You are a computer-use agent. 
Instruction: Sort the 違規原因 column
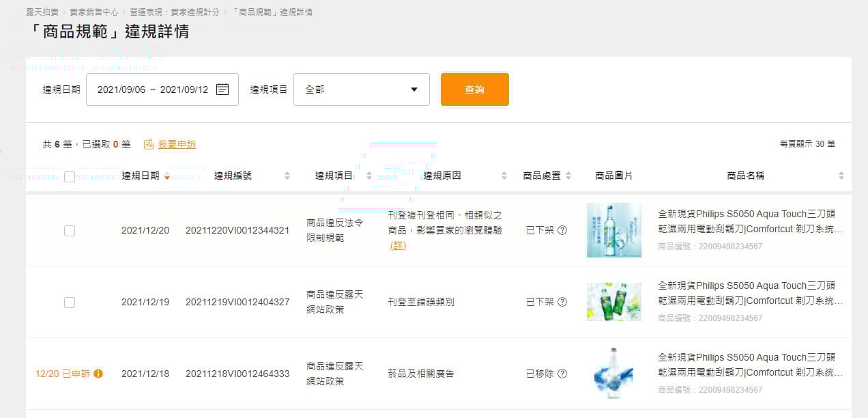click(x=504, y=176)
